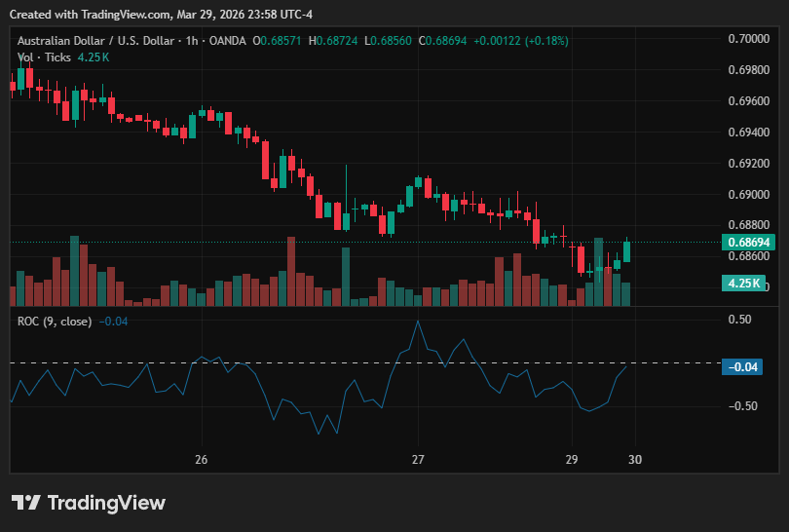Screen dimensions: 789x532
Task: Click the date label 29 on time axis
Action: [x=572, y=460]
